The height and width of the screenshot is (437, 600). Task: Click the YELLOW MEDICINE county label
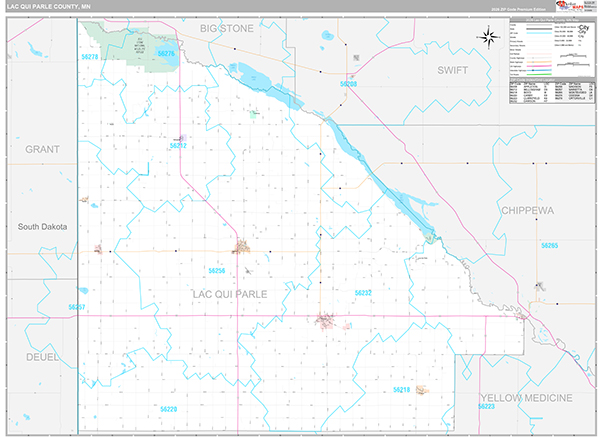tap(529, 396)
